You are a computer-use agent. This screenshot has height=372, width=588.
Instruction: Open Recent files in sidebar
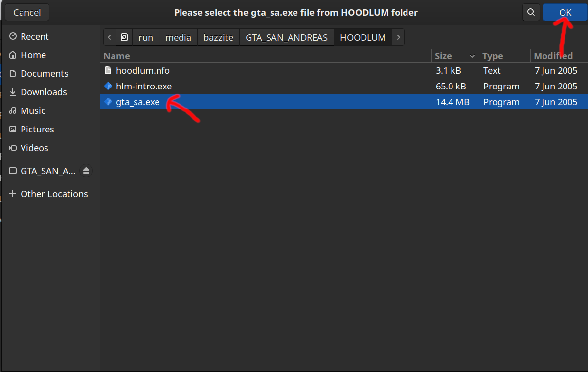click(x=51, y=36)
